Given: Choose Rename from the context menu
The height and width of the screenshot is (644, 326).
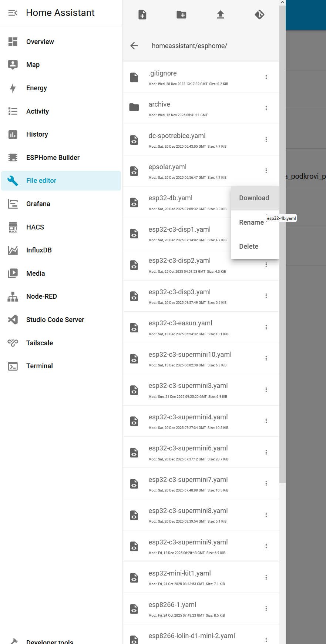Looking at the screenshot, I should tap(251, 222).
